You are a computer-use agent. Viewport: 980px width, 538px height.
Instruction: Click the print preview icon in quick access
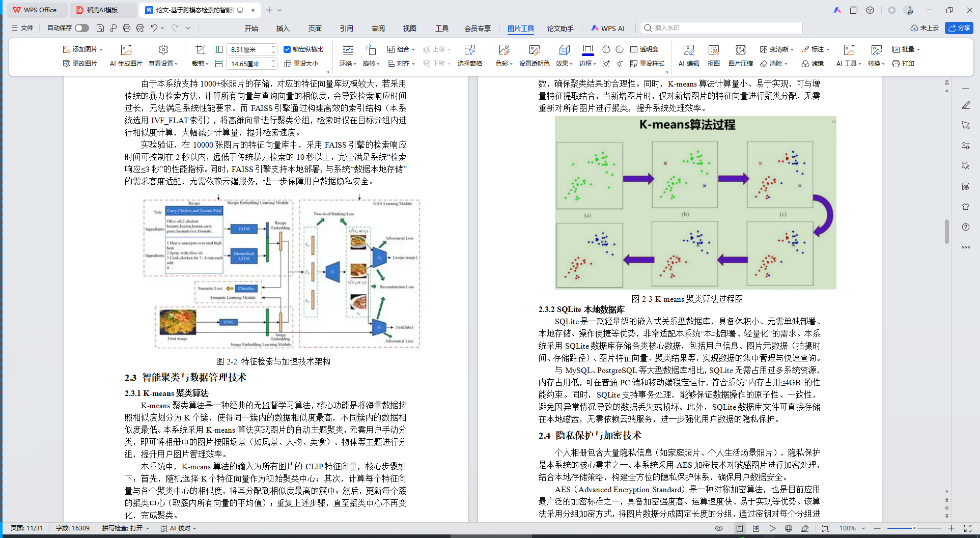coord(140,28)
